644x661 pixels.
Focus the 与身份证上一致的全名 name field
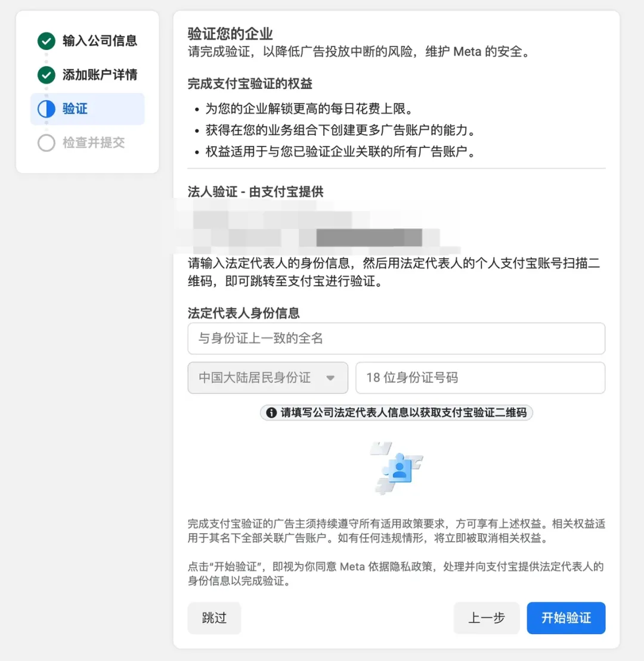[396, 339]
